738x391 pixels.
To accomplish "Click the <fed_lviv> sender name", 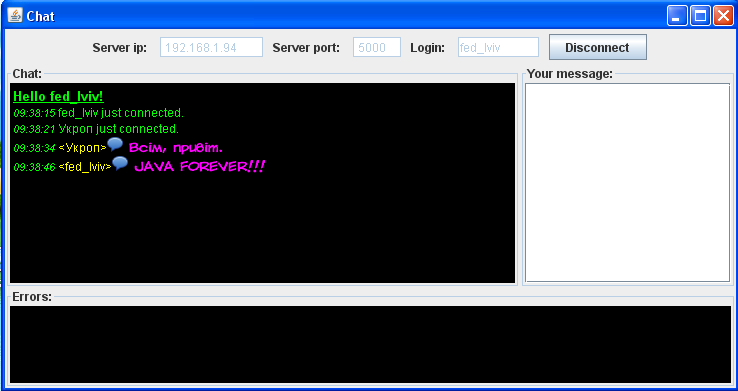I will click(85, 167).
